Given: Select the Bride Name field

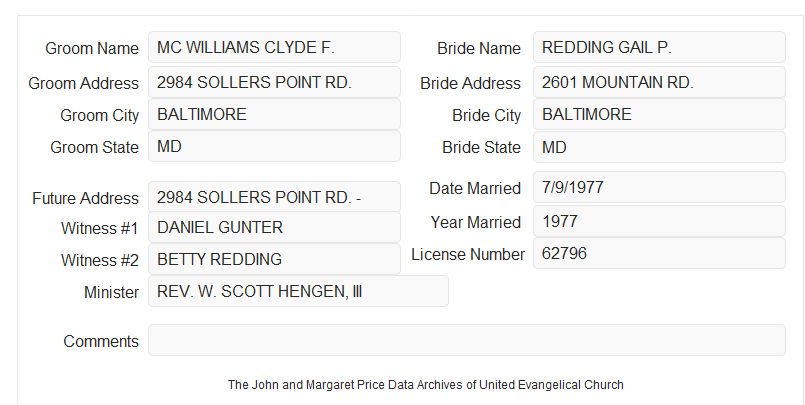Looking at the screenshot, I should (659, 47).
